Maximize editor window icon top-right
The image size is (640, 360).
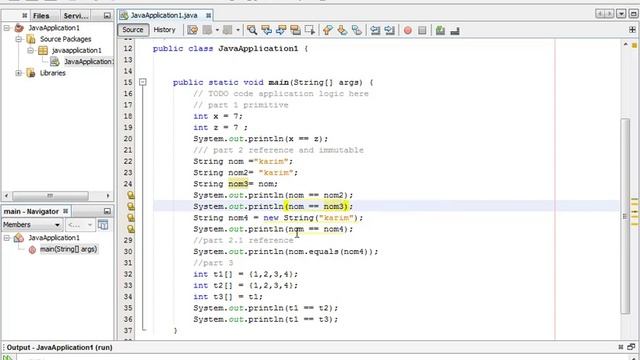coord(633,14)
